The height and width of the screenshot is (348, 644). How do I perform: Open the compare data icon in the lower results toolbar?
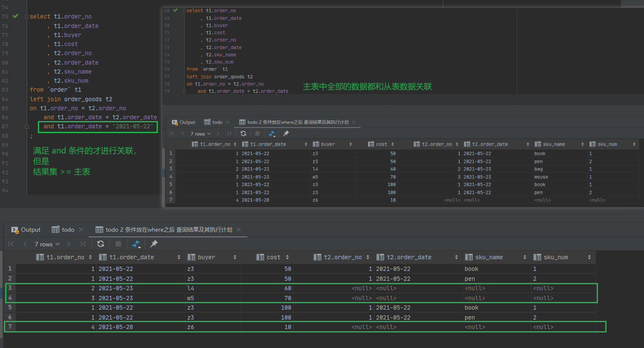[136, 244]
